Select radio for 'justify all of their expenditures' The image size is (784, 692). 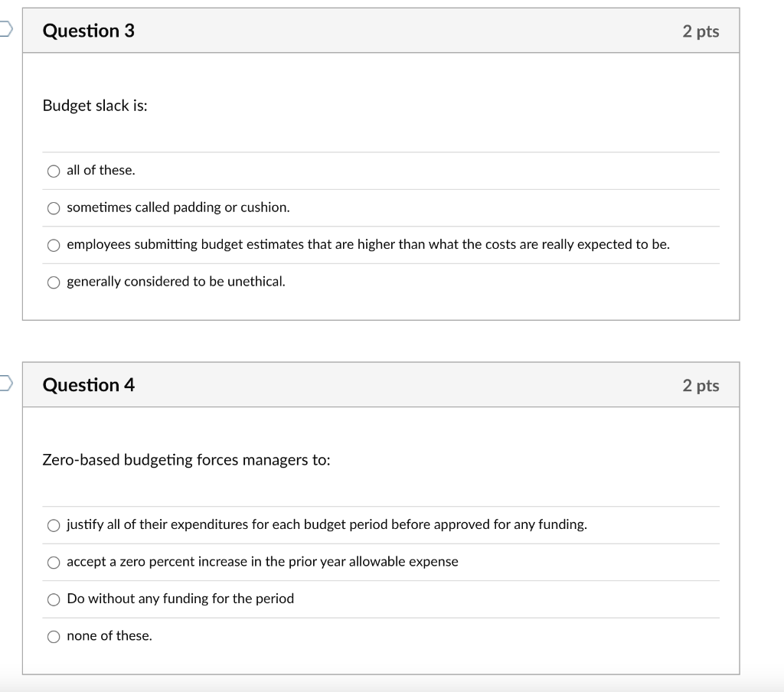coord(54,525)
